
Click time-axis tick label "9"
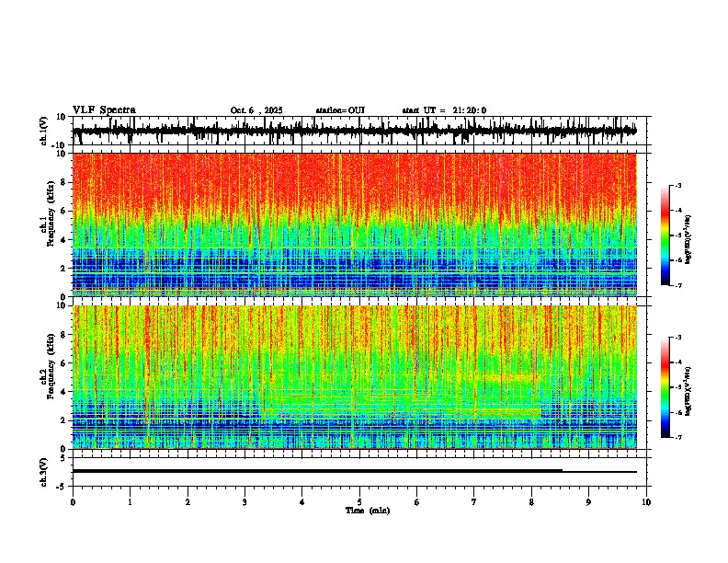coord(588,502)
